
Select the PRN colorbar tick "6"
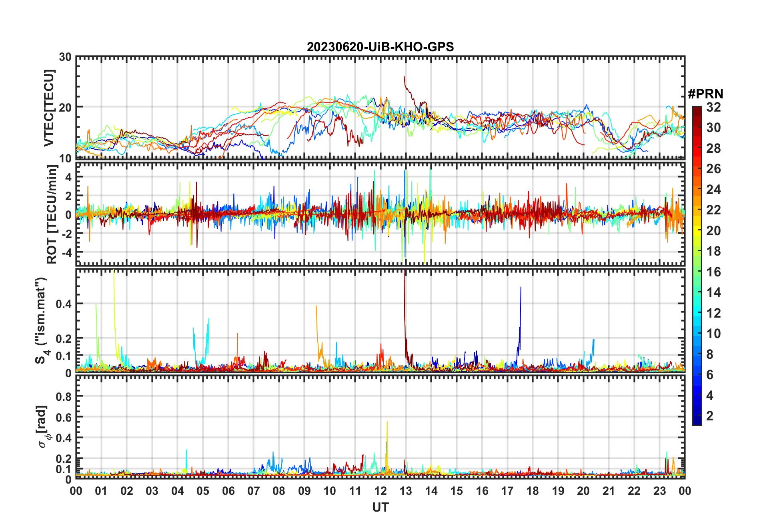click(710, 375)
